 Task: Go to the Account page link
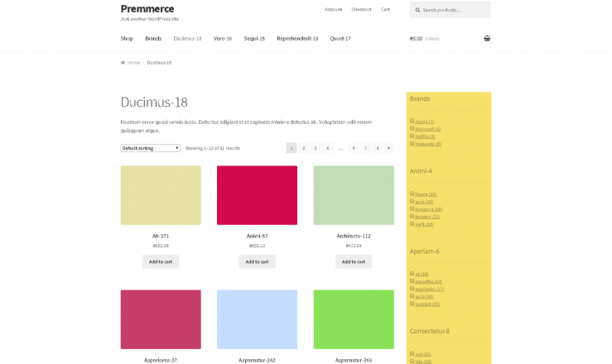pos(333,9)
